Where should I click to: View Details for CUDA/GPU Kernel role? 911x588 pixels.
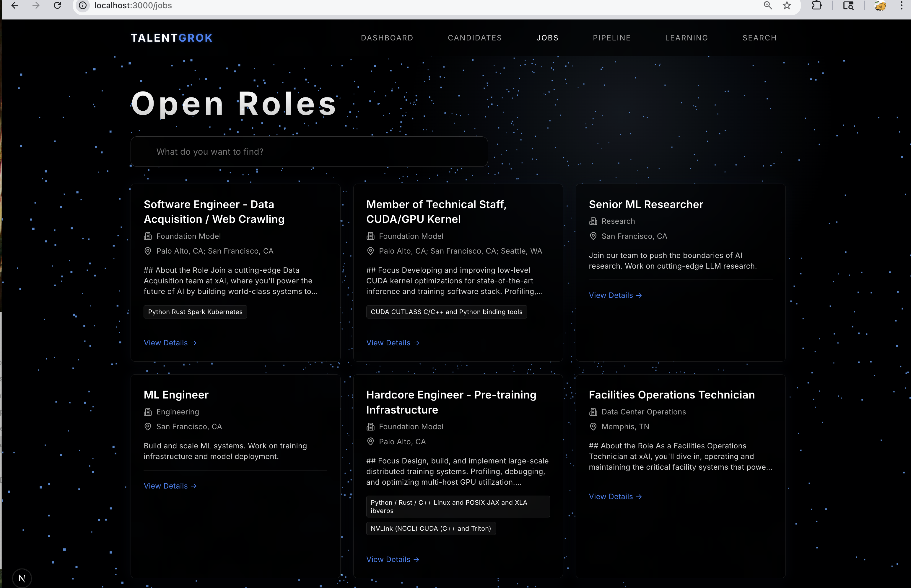pos(393,343)
